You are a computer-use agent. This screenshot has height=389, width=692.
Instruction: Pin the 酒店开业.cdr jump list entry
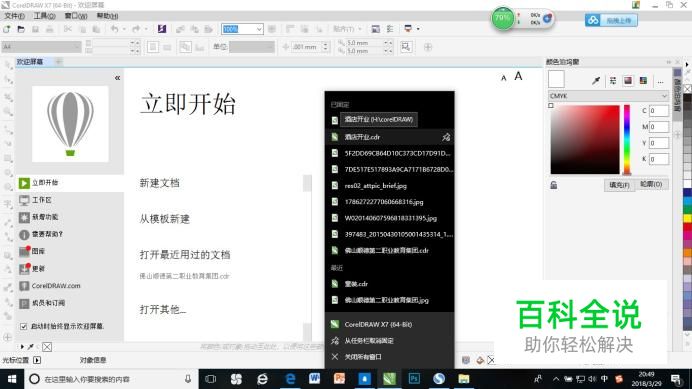446,137
